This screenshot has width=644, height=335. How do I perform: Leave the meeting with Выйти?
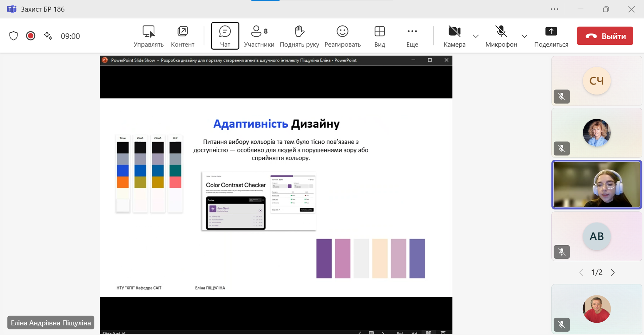pyautogui.click(x=605, y=36)
